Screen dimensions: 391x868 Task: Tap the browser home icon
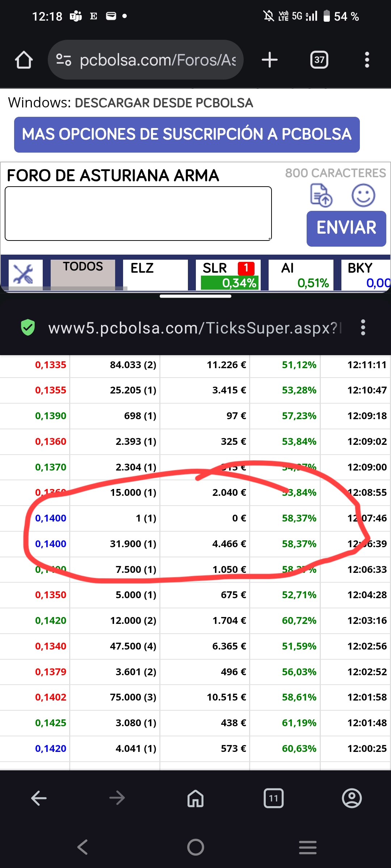point(24,60)
